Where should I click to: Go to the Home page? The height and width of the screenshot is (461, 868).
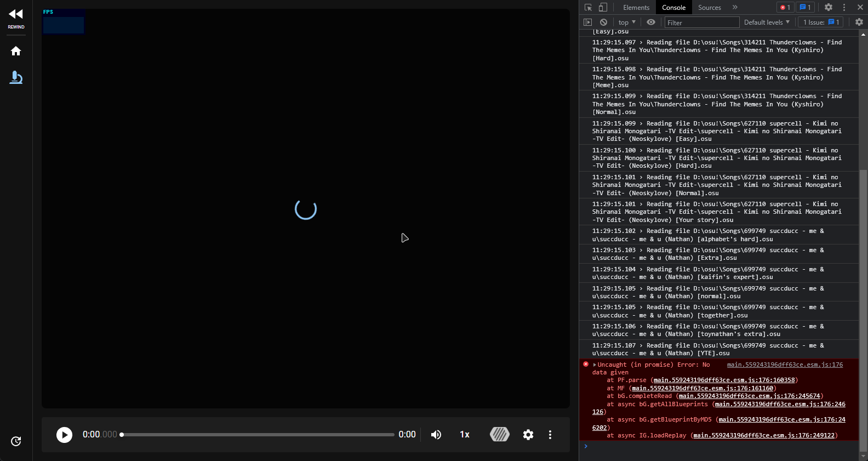click(x=16, y=51)
